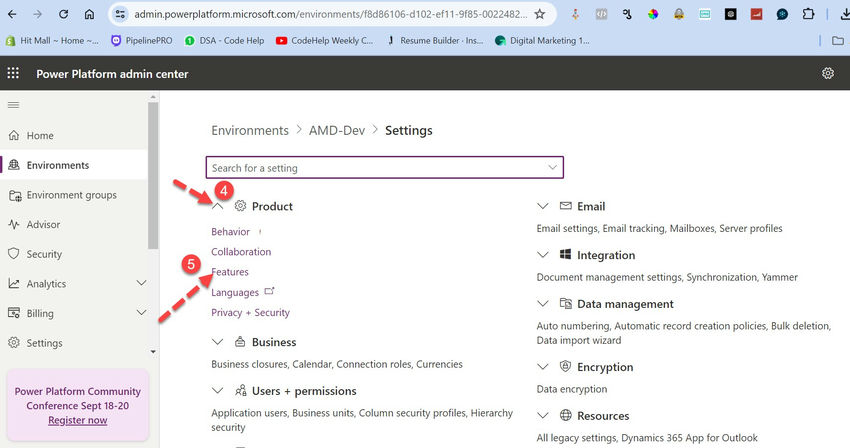Open the browser extensions puzzle icon

pos(809,14)
